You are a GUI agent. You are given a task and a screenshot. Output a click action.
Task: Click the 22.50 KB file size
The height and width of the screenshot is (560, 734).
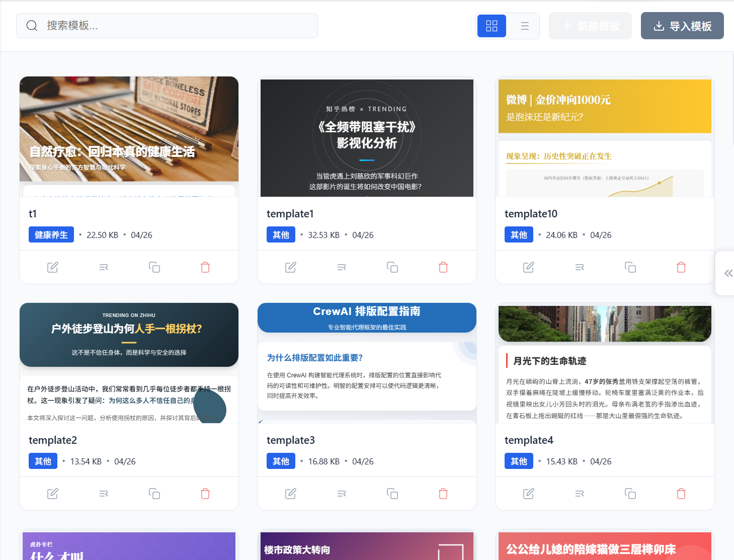coord(102,235)
